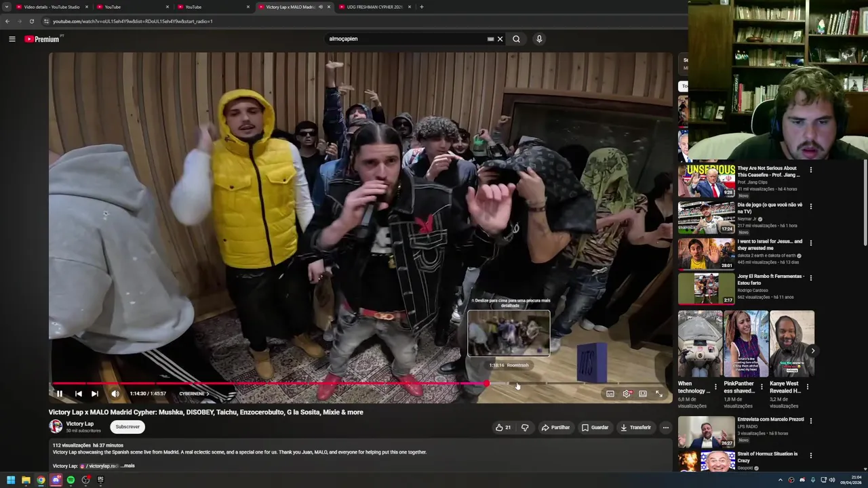Image resolution: width=868 pixels, height=488 pixels.
Task: Toggle subtitles/captions in player
Action: [610, 394]
